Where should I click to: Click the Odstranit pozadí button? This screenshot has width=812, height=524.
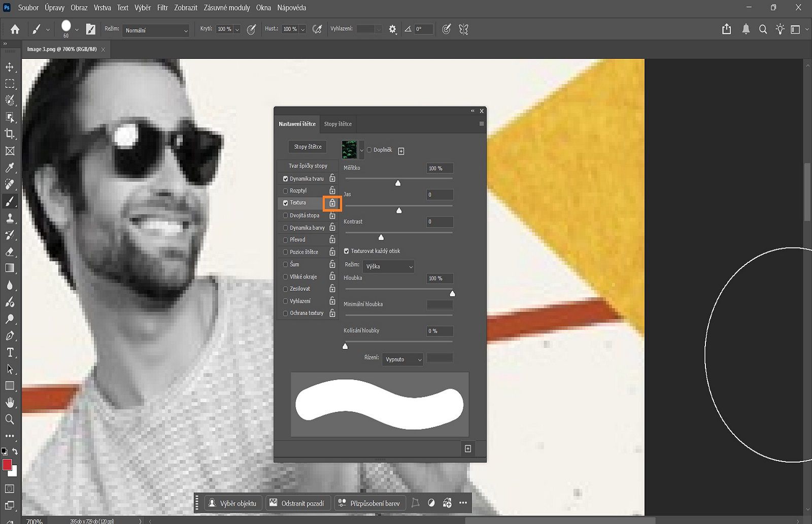tap(298, 503)
